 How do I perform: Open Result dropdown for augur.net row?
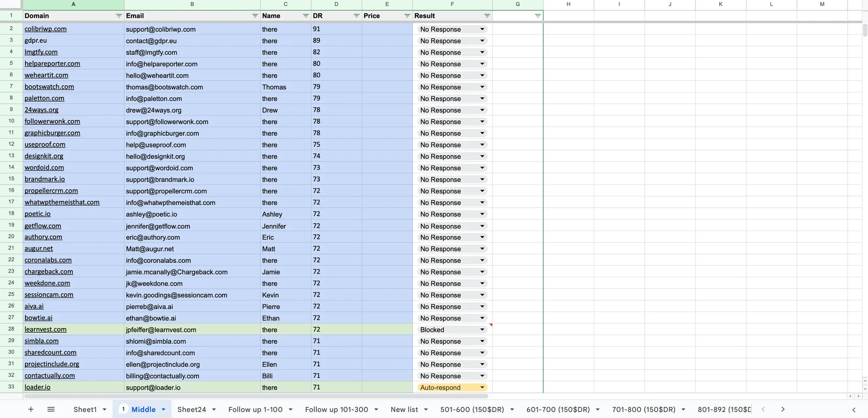coord(482,249)
